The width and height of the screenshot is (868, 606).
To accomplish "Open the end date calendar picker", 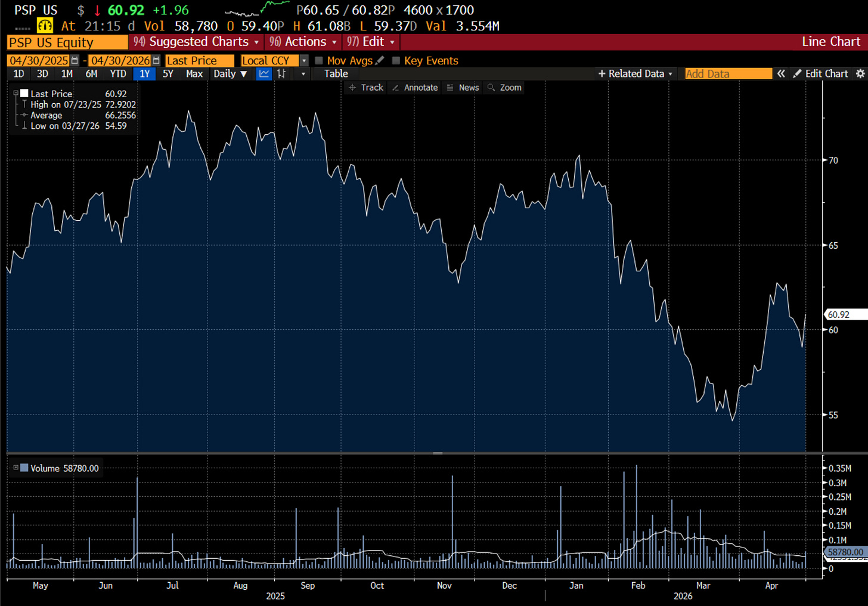I will pyautogui.click(x=156, y=61).
